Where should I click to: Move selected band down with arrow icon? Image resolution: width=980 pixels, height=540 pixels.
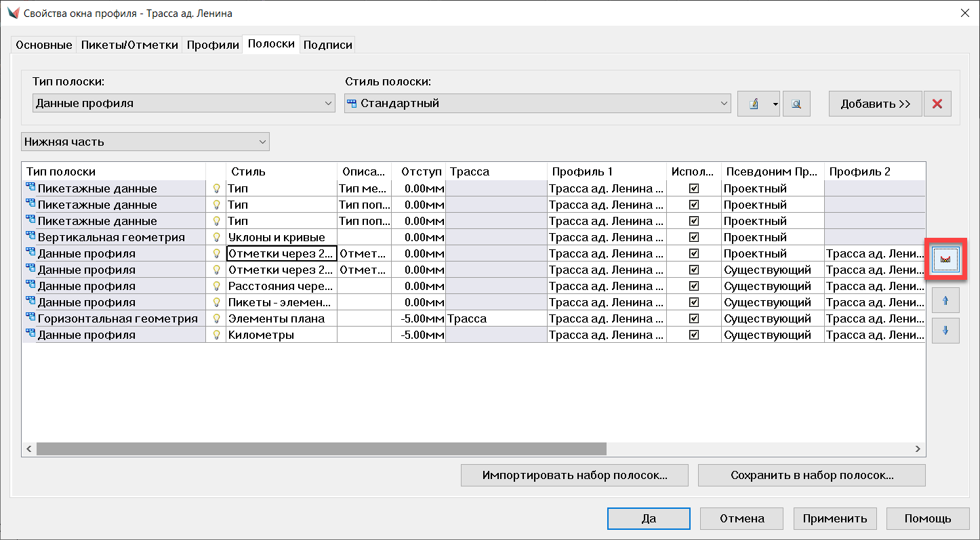coord(945,331)
